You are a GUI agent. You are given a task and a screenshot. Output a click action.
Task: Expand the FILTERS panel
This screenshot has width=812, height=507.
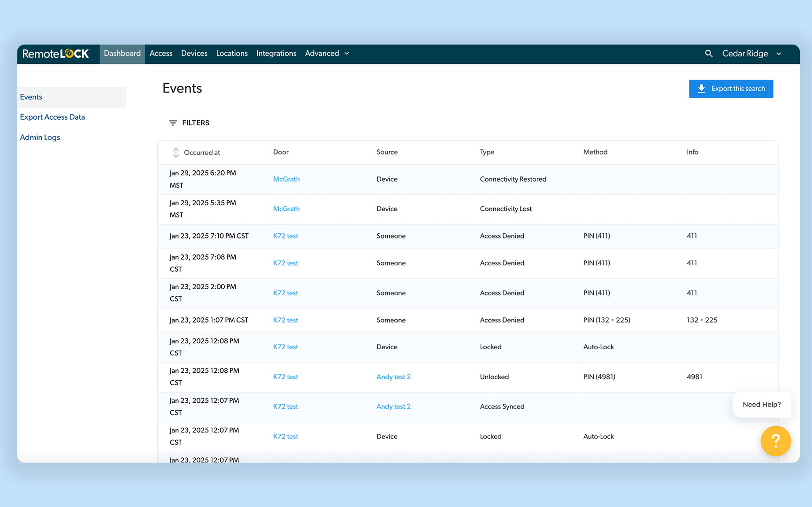coord(195,123)
